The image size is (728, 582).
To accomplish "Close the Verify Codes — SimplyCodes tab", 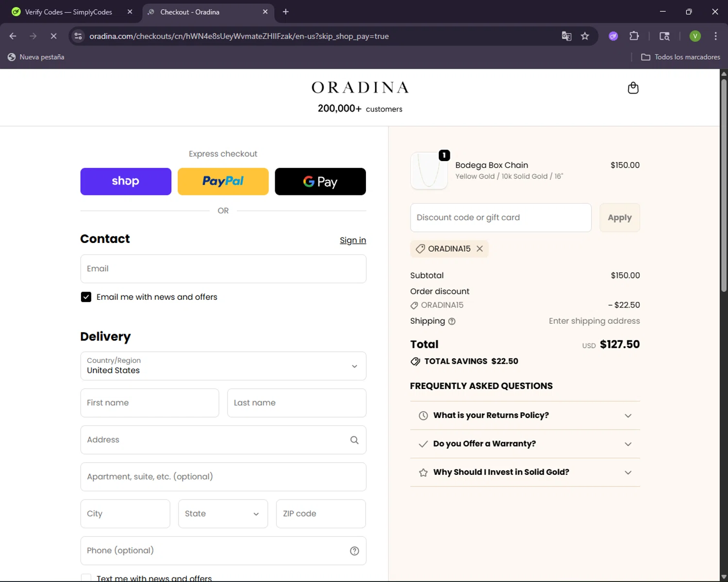I will [130, 12].
